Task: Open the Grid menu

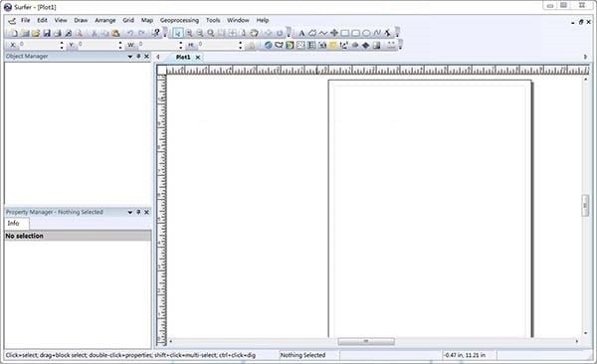Action: 128,20
